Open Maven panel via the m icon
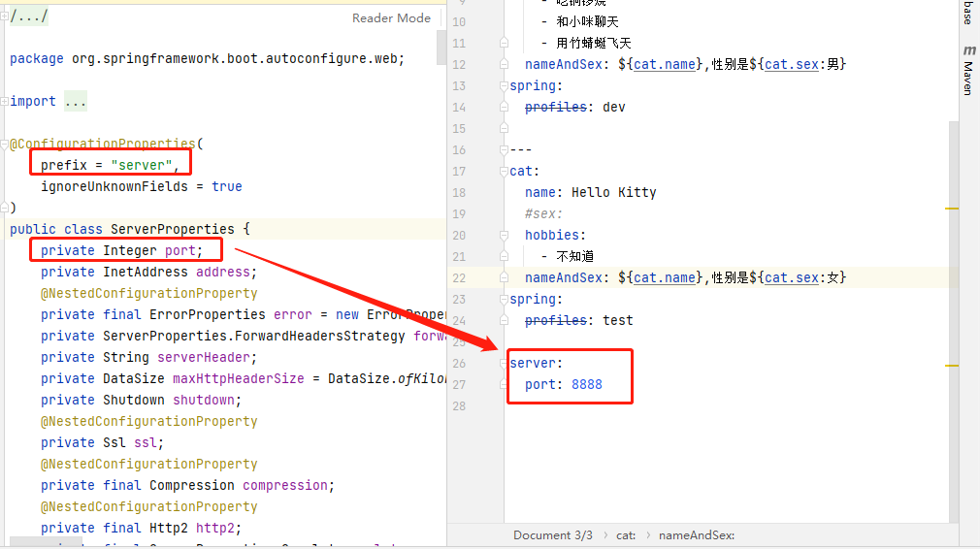The width and height of the screenshot is (980, 549). (968, 50)
